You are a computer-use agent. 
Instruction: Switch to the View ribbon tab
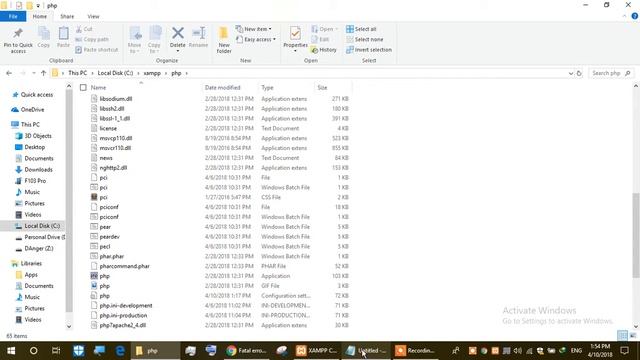pos(93,16)
